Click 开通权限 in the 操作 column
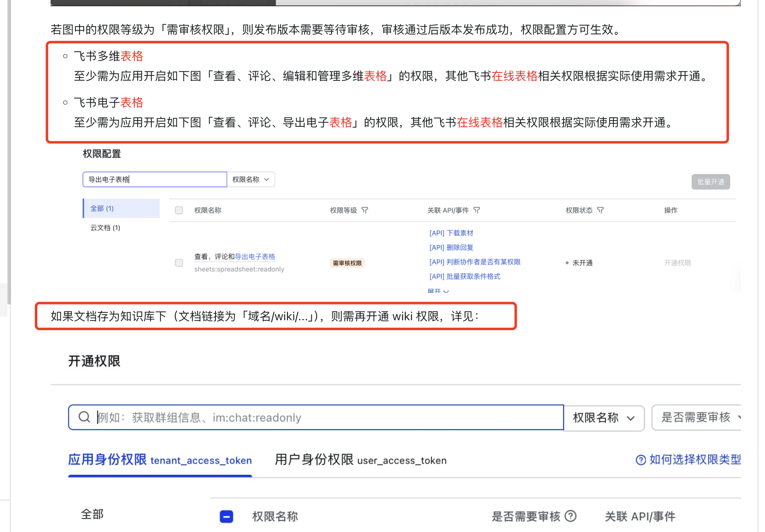 click(x=678, y=263)
